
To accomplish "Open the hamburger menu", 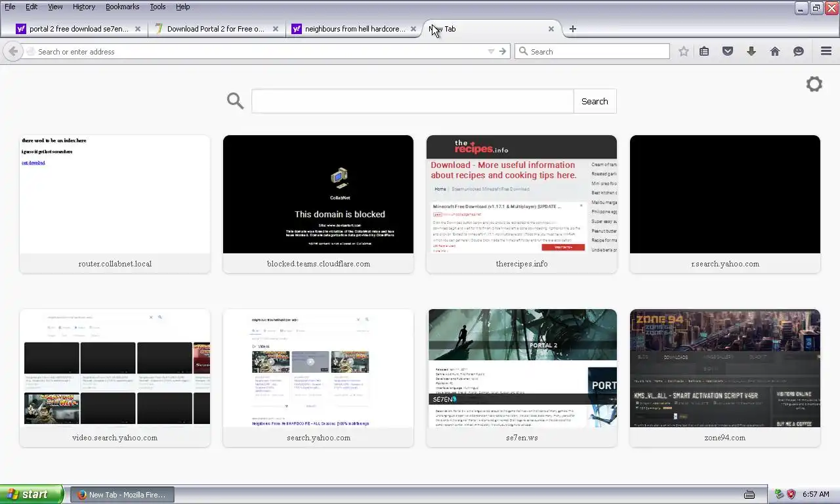I will [x=826, y=51].
